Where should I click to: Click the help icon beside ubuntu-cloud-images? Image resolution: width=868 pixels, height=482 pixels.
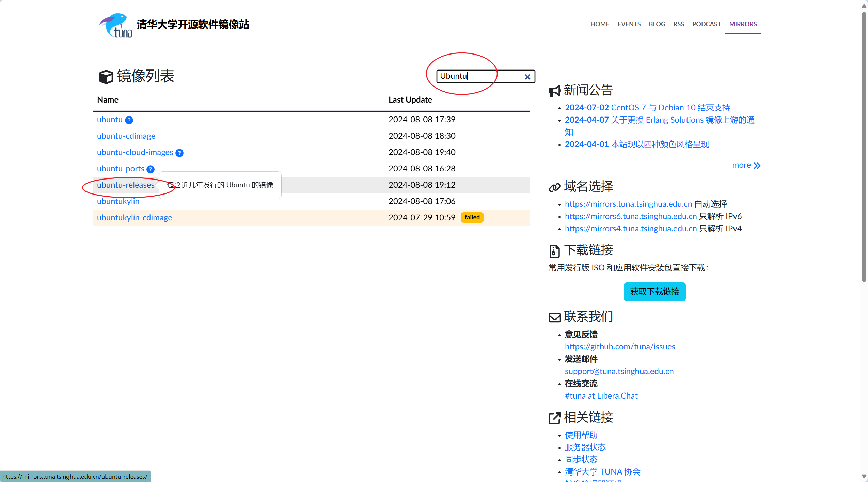(179, 153)
